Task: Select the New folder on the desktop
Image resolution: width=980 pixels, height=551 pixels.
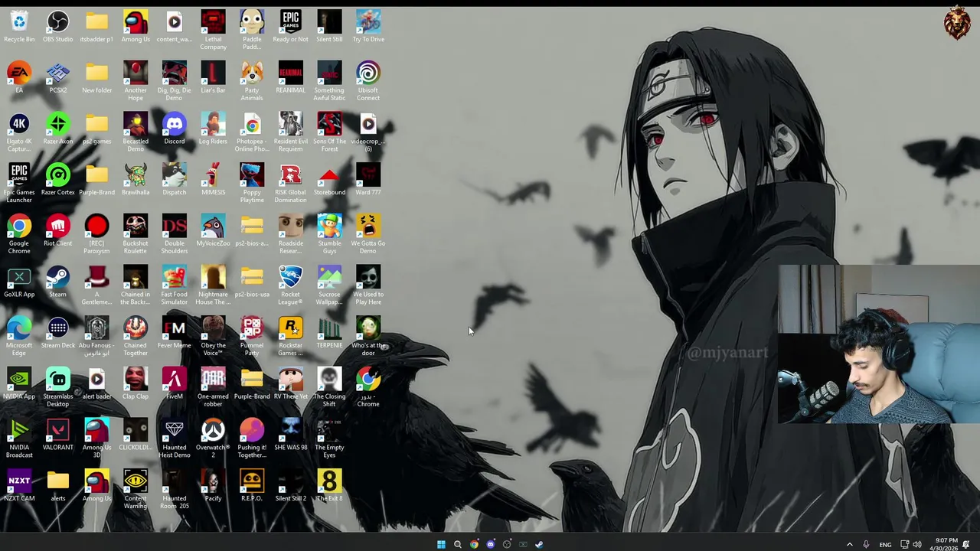Action: click(96, 77)
